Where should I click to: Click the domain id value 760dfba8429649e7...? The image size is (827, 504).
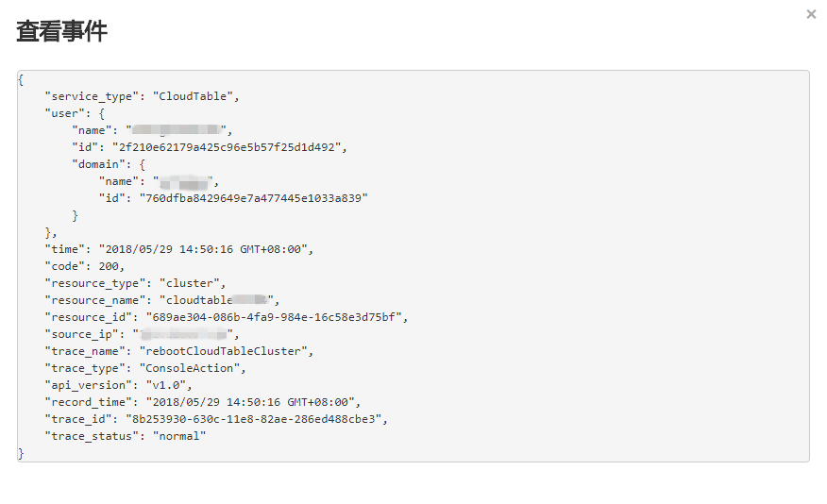click(x=253, y=198)
